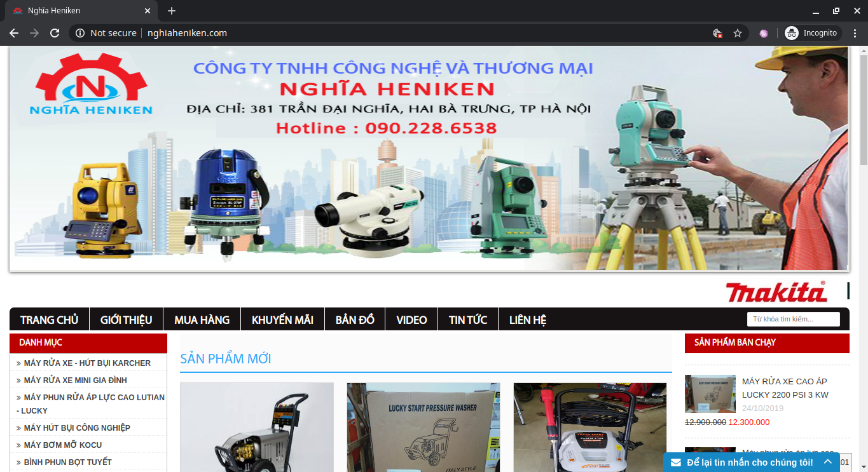Open the GIỚI THIỆU menu item
This screenshot has width=868, height=472.
coord(126,320)
